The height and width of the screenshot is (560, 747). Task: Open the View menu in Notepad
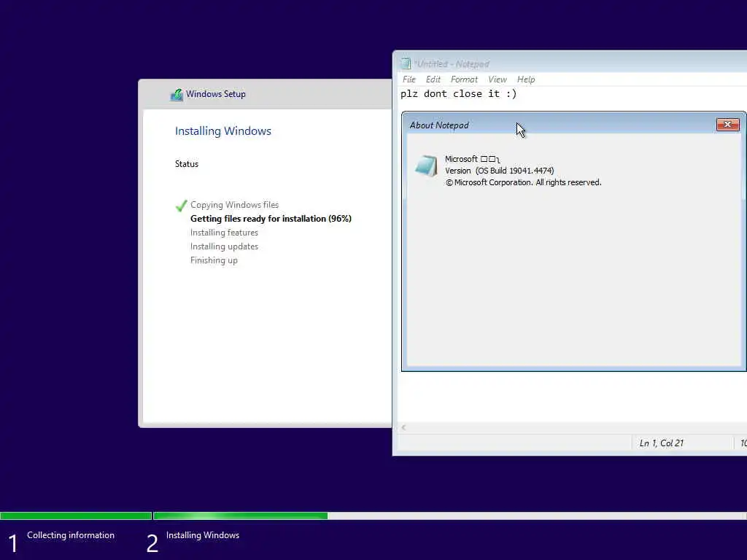click(498, 79)
